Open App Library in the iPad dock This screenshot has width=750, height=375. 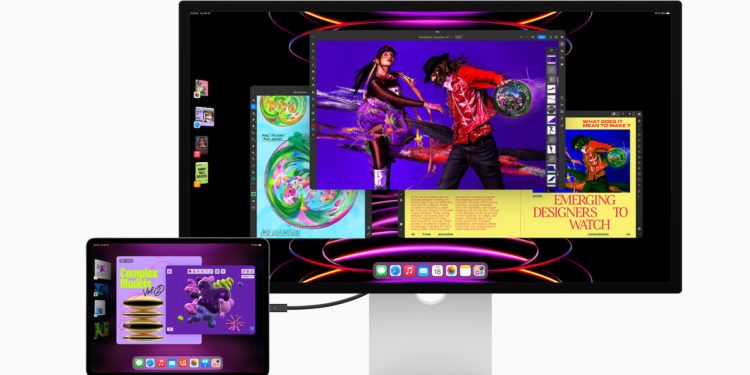tap(216, 363)
